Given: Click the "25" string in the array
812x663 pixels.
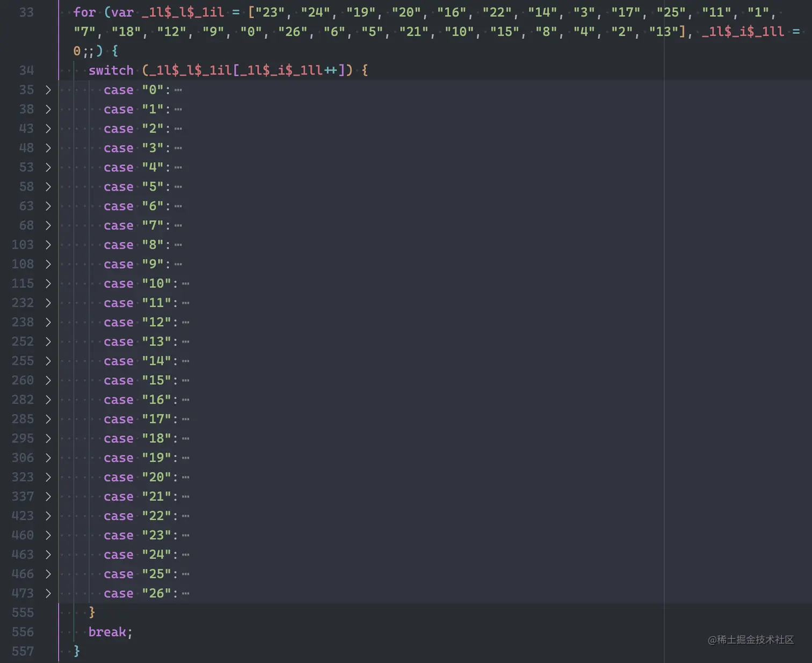Looking at the screenshot, I should [671, 12].
